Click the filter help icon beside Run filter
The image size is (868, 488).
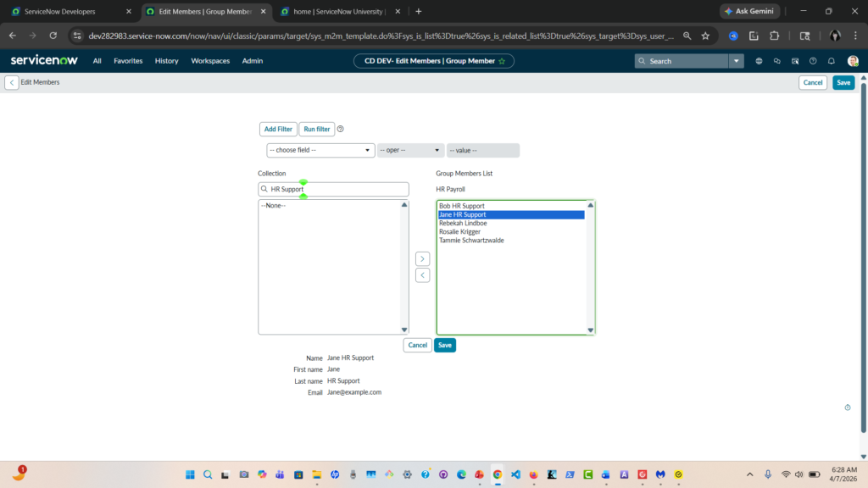[x=341, y=129]
